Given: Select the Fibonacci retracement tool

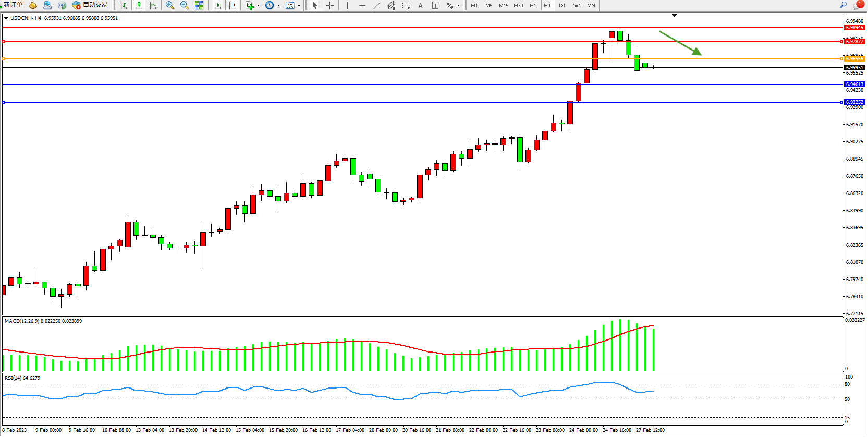Looking at the screenshot, I should pyautogui.click(x=406, y=5).
